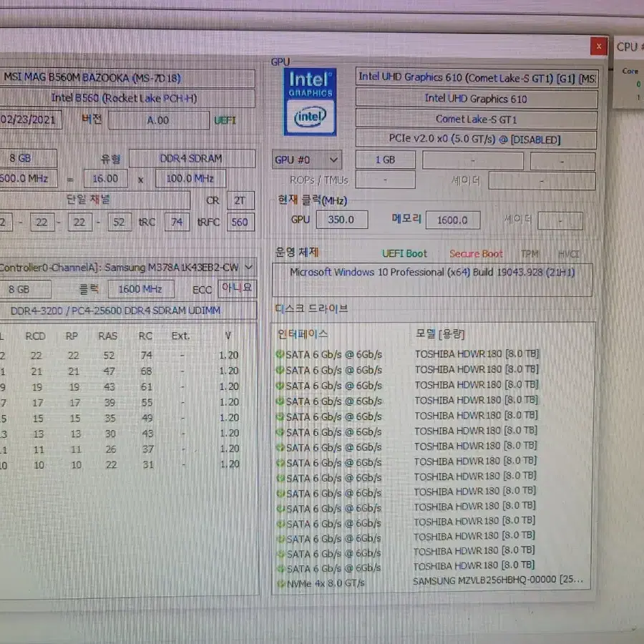
Task: Click the RAS value 47 in timing table
Action: coord(109,371)
